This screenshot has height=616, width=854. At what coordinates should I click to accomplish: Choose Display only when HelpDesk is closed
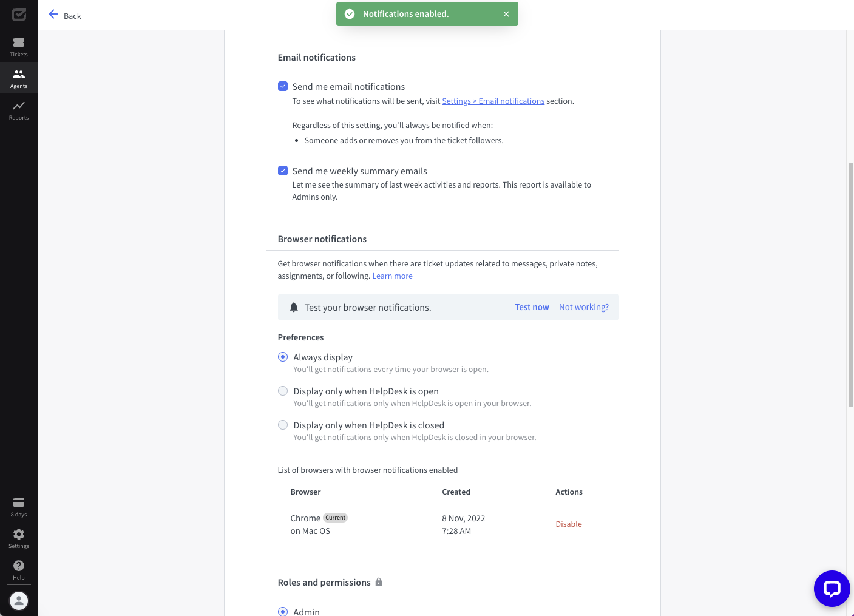pyautogui.click(x=283, y=425)
